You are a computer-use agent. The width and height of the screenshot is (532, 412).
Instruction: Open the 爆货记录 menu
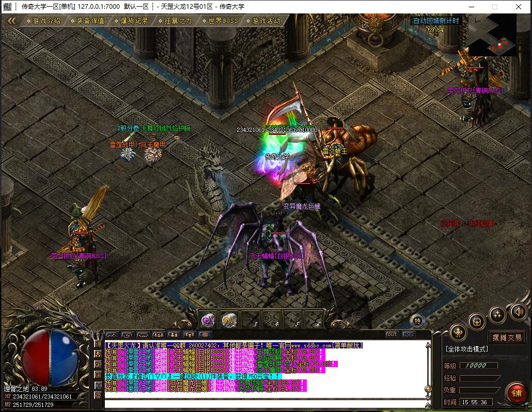(131, 21)
